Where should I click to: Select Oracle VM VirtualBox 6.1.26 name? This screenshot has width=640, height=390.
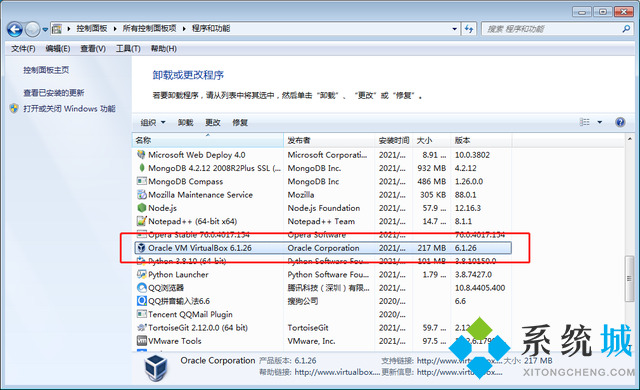pyautogui.click(x=200, y=248)
